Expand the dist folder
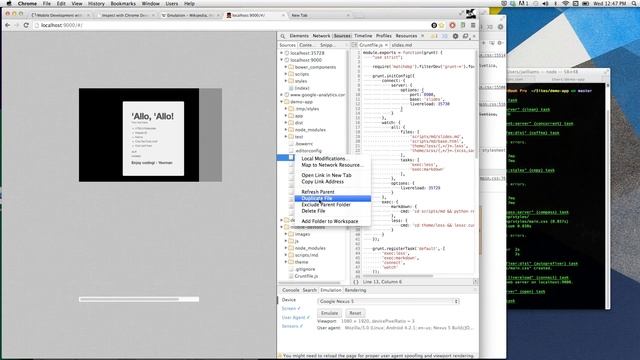Image resolution: width=640 pixels, height=360 pixels. coord(286,122)
